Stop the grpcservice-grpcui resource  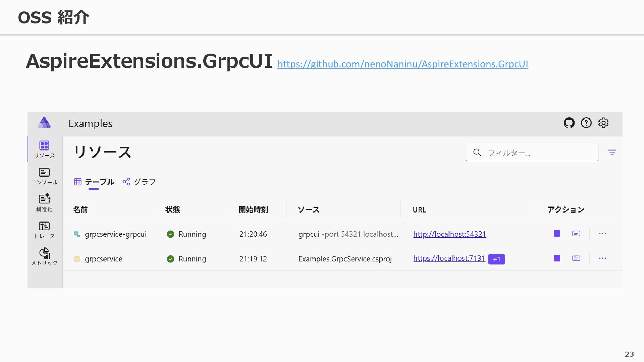tap(557, 234)
